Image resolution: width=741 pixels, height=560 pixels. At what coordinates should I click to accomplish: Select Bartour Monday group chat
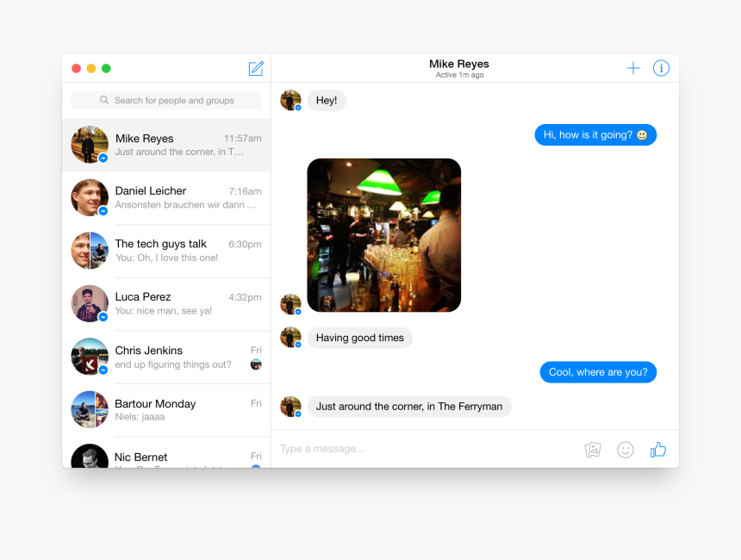(x=166, y=410)
